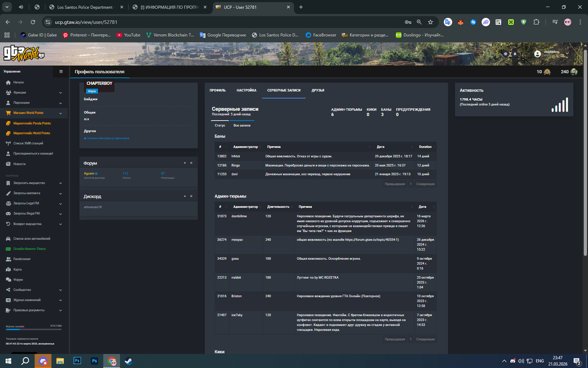Image resolution: width=588 pixels, height=368 pixels.
Task: Click the Panda Points panda icon
Action: [x=574, y=72]
